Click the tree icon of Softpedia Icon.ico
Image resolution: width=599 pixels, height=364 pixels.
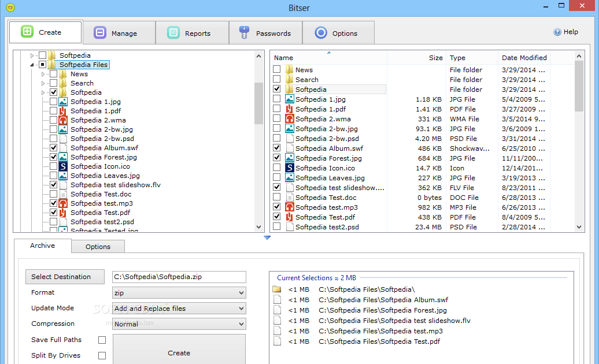pyautogui.click(x=64, y=166)
